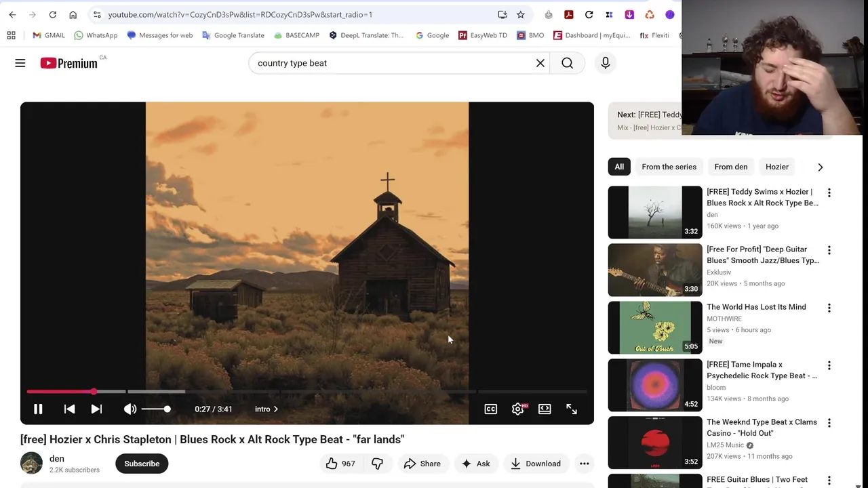Open the BASECAMP bookmark
The width and height of the screenshot is (868, 488).
click(x=296, y=35)
